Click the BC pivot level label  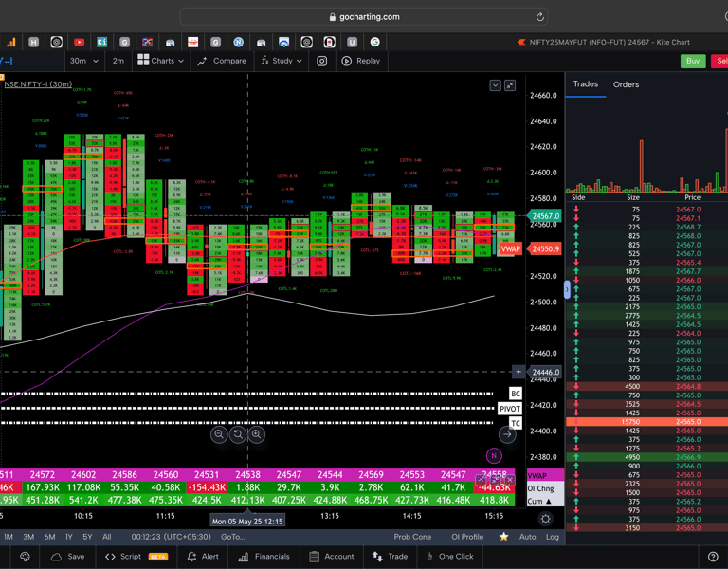click(x=516, y=394)
